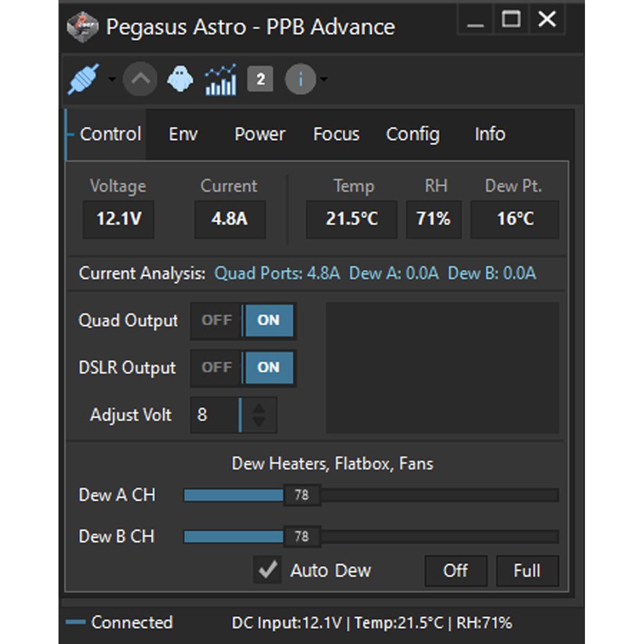Image resolution: width=644 pixels, height=644 pixels.
Task: Switch DSLR Output off
Action: (x=216, y=368)
